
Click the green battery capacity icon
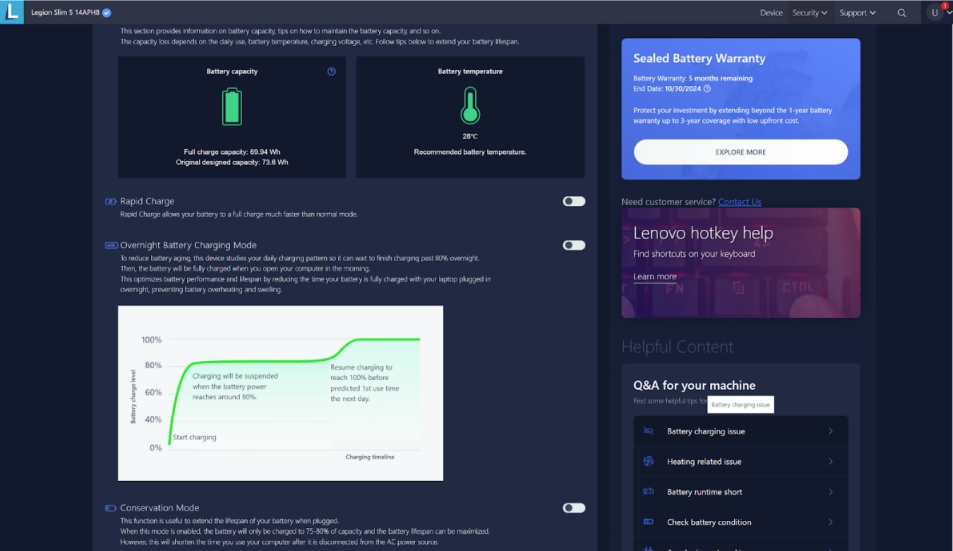(232, 106)
